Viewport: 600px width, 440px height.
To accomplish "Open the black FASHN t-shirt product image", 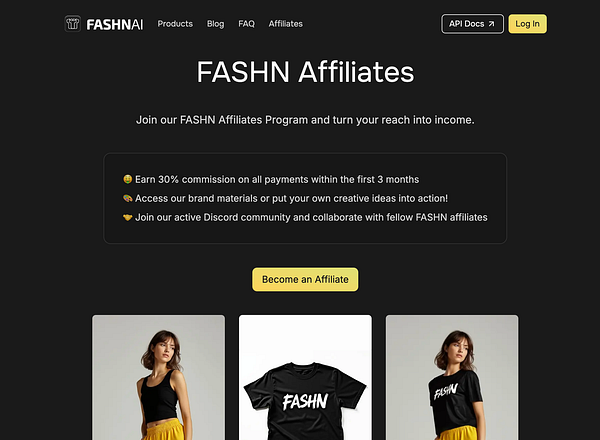I will click(x=305, y=377).
